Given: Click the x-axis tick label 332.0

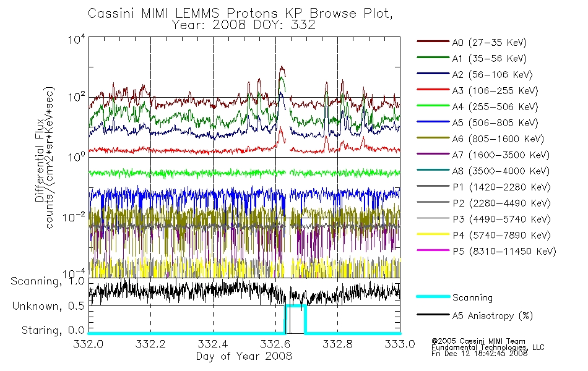Looking at the screenshot, I should coord(88,344).
